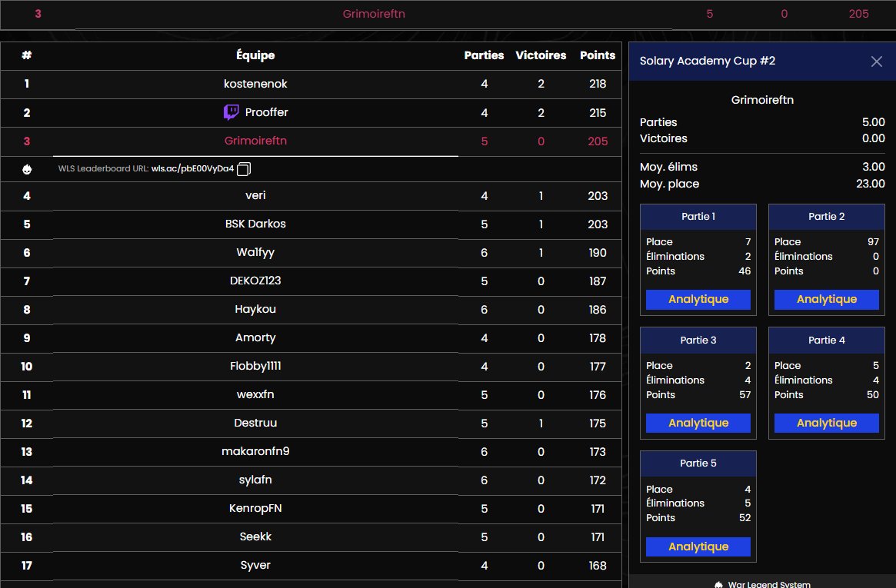This screenshot has width=896, height=588.
Task: Open Analytique for Partie 4
Action: pos(826,423)
